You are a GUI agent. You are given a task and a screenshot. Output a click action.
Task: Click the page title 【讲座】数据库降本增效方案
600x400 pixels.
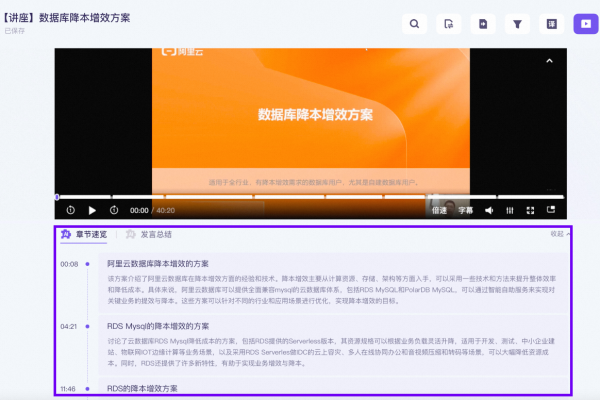coord(66,18)
